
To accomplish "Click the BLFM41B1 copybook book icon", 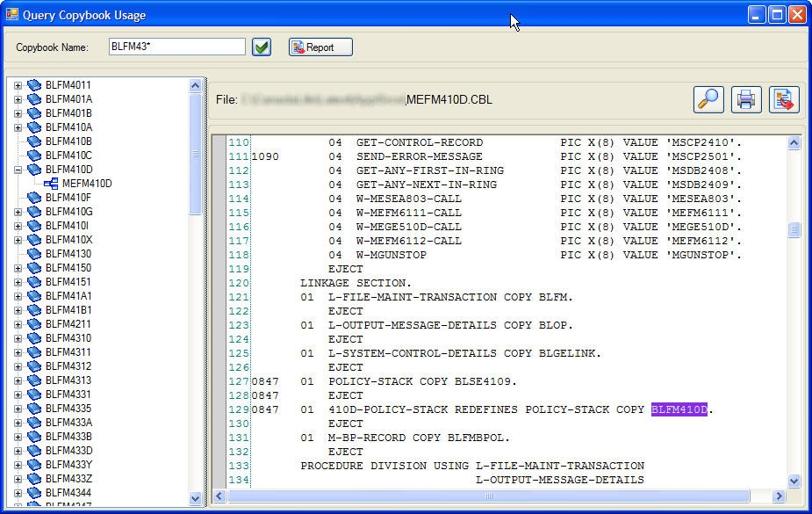I will [34, 310].
